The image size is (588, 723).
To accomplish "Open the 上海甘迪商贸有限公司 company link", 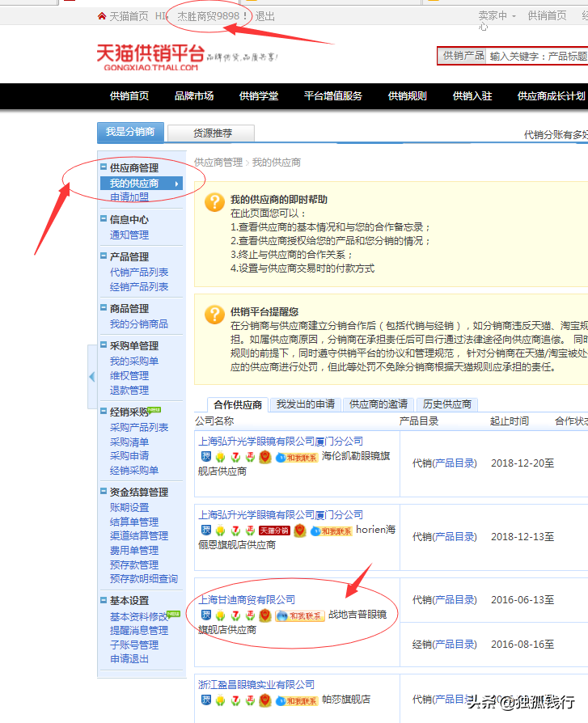I will [x=247, y=600].
